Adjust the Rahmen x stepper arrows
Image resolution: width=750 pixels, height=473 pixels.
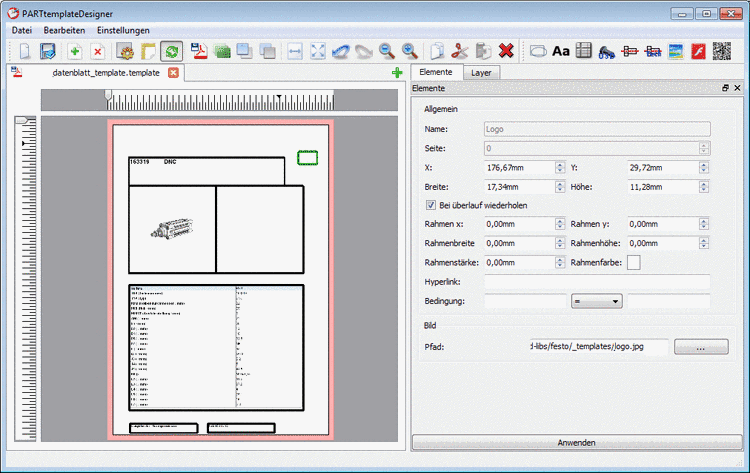pos(560,224)
